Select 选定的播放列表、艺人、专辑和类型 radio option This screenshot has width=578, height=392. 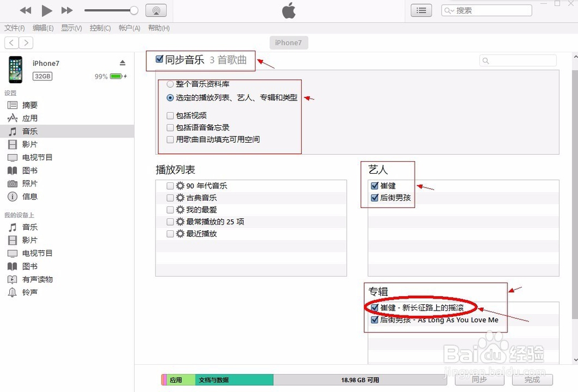click(x=170, y=98)
